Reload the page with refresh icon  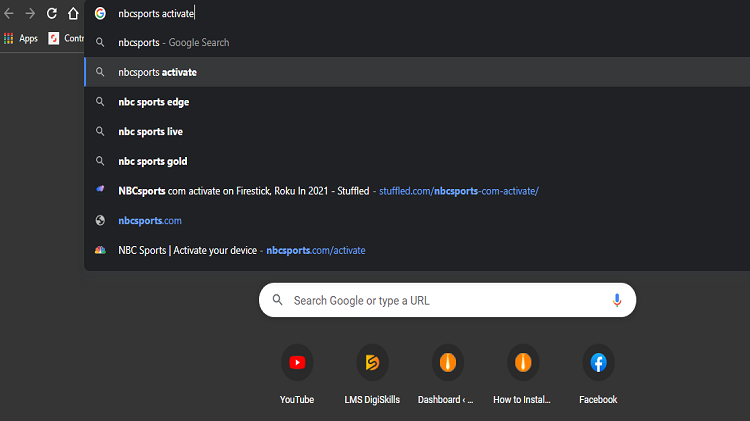52,13
